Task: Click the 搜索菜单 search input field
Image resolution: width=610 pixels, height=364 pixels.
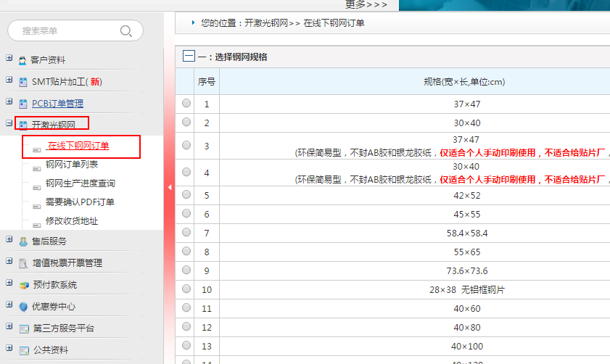Action: tap(65, 31)
